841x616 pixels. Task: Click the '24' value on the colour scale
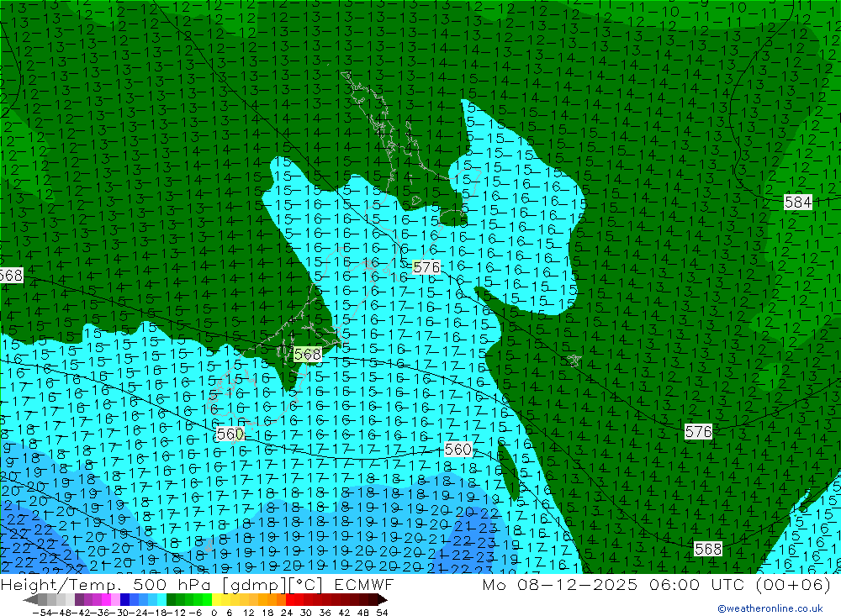[287, 613]
